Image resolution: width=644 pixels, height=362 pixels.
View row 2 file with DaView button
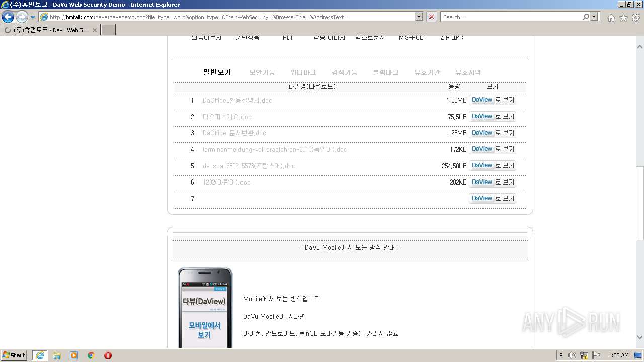(x=493, y=117)
